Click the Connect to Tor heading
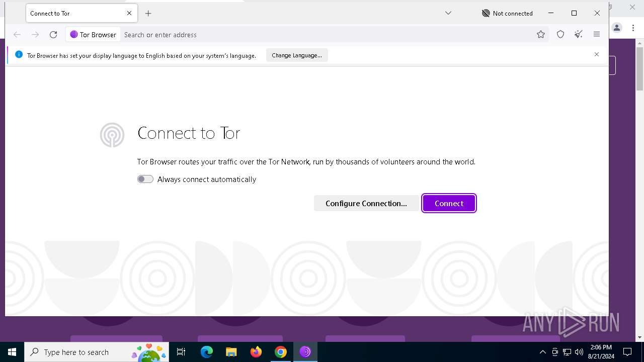Screen dimensions: 644x362 189,133
